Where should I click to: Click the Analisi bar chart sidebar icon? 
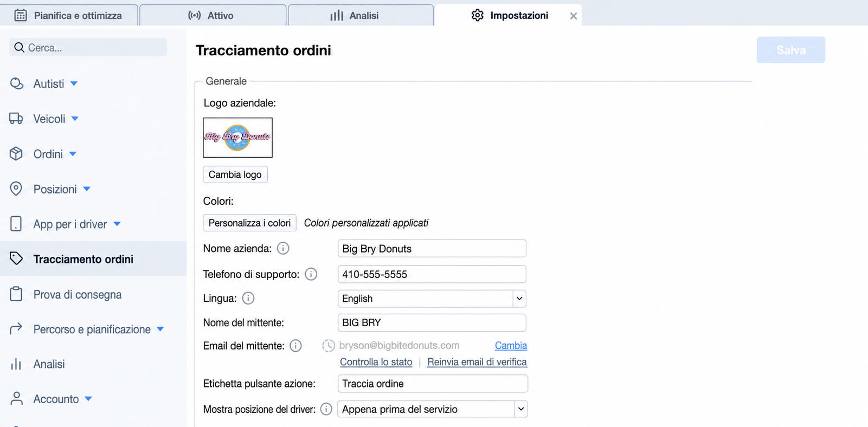click(x=16, y=364)
